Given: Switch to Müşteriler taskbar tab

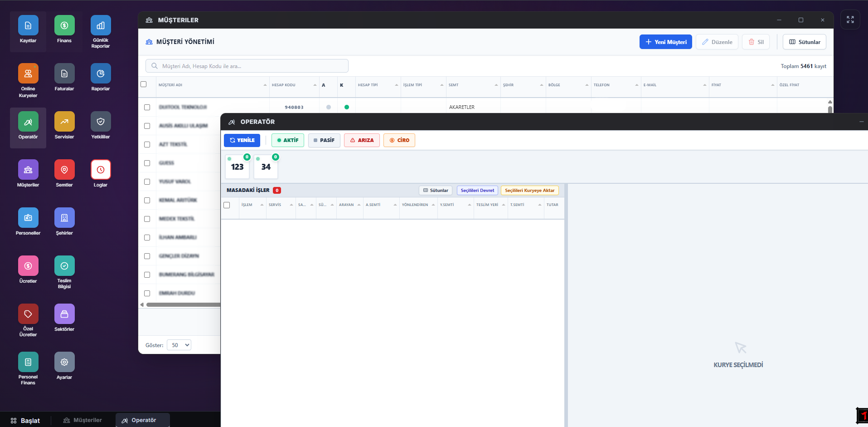Looking at the screenshot, I should [82, 420].
